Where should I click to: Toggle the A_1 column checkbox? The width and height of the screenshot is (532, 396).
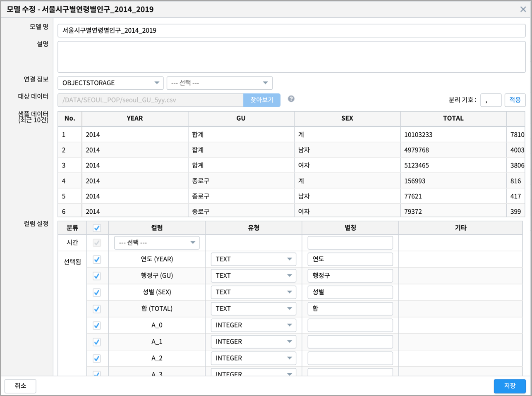click(x=97, y=342)
